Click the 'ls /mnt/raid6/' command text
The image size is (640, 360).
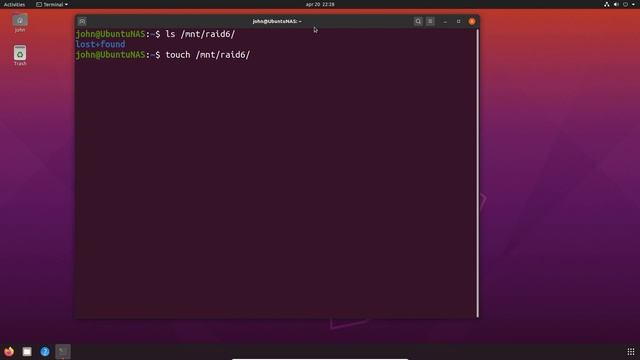click(x=200, y=34)
